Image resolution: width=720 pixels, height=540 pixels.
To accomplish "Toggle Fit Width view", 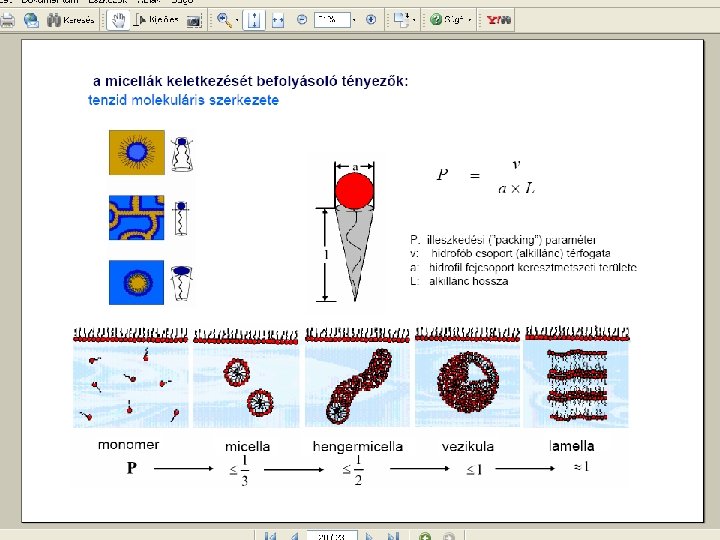I will tap(278, 20).
